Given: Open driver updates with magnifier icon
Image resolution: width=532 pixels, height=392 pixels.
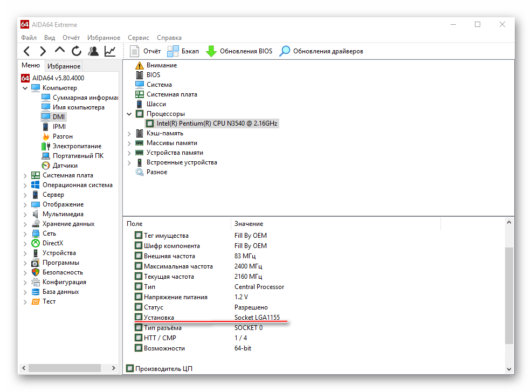Looking at the screenshot, I should (x=285, y=51).
